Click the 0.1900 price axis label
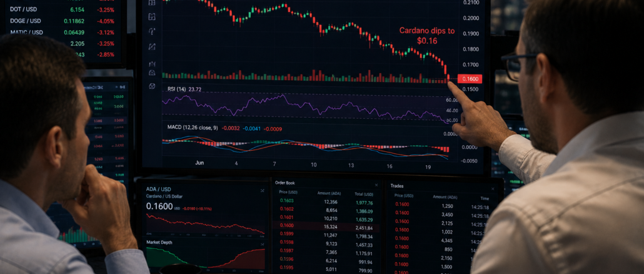Viewport: 644px width, 274px height. pyautogui.click(x=471, y=34)
